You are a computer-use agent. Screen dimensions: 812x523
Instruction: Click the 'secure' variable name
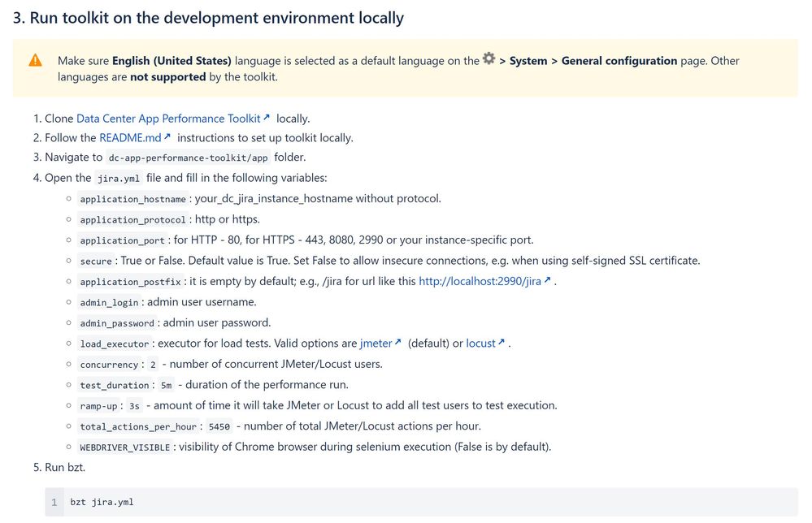click(x=96, y=261)
